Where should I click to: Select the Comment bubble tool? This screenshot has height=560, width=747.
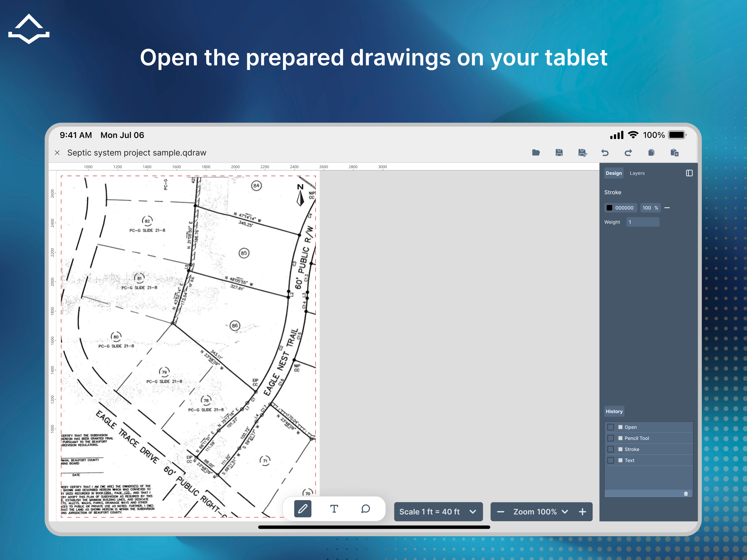click(365, 509)
